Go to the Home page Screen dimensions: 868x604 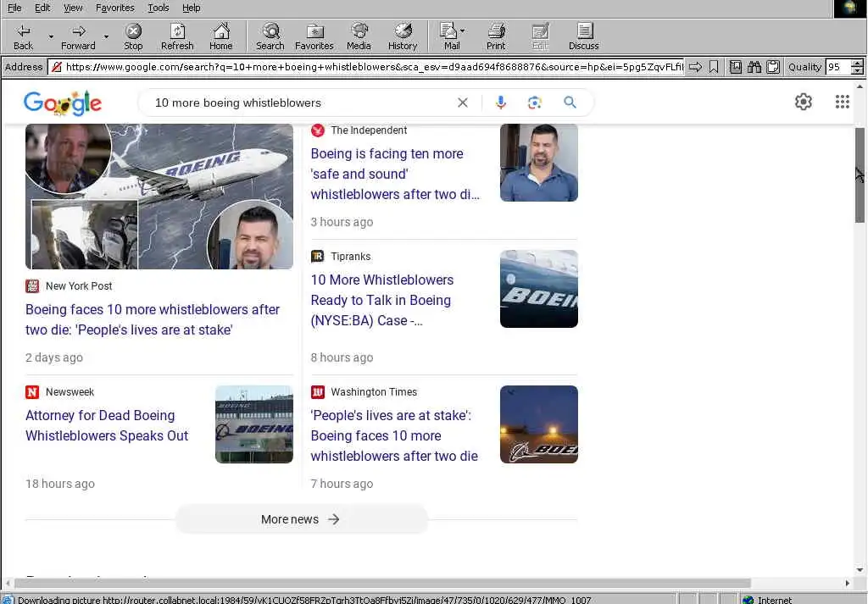pos(221,37)
